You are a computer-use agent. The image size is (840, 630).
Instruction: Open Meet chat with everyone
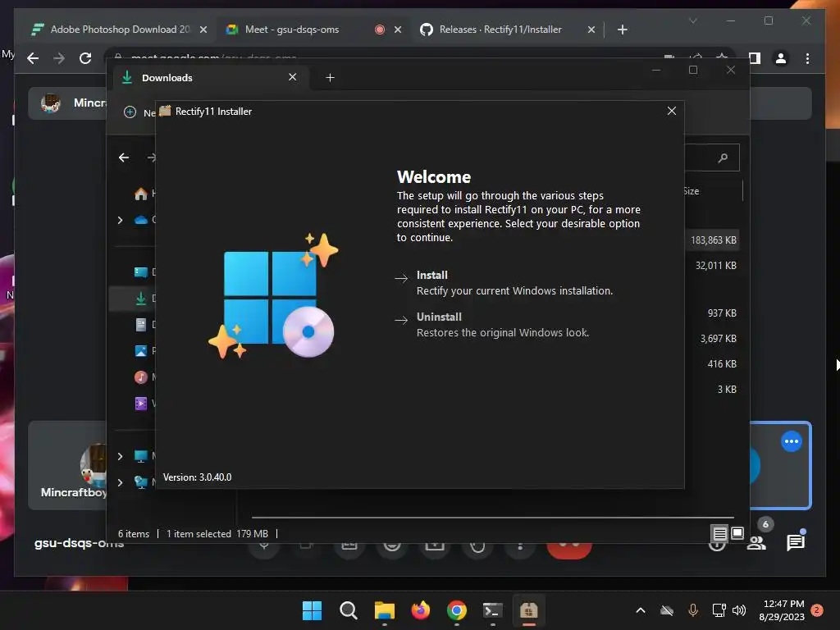tap(796, 542)
